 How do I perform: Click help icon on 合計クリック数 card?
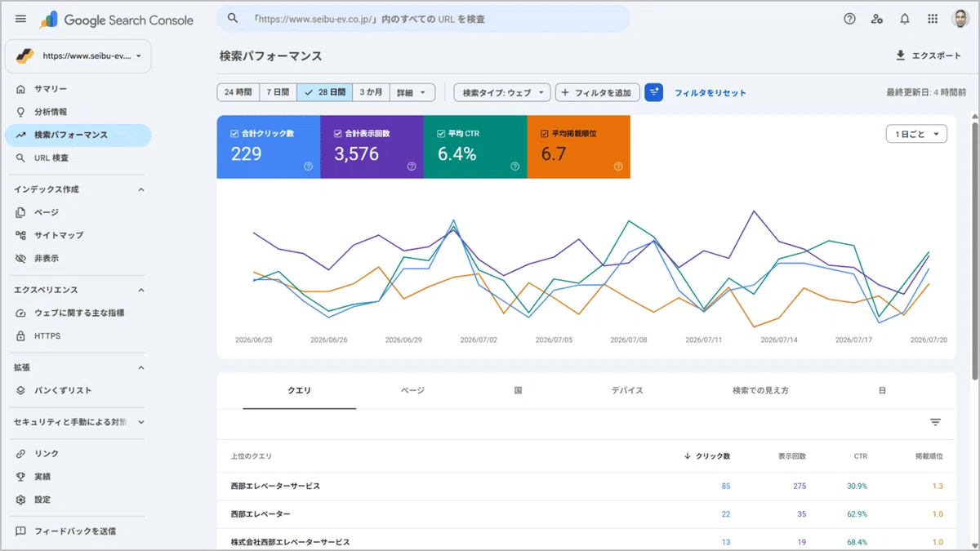click(309, 167)
